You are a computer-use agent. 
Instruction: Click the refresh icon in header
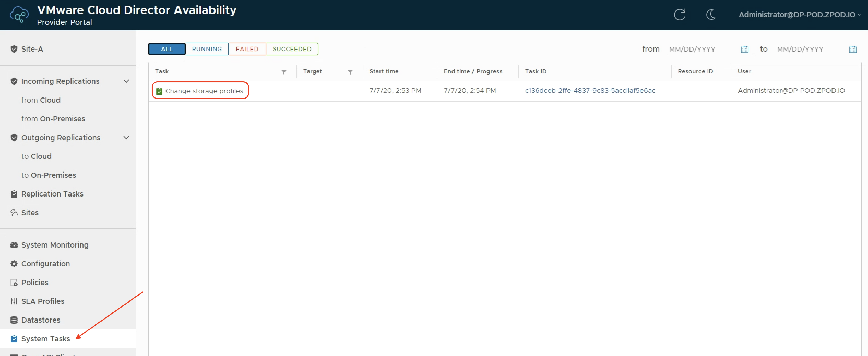679,15
